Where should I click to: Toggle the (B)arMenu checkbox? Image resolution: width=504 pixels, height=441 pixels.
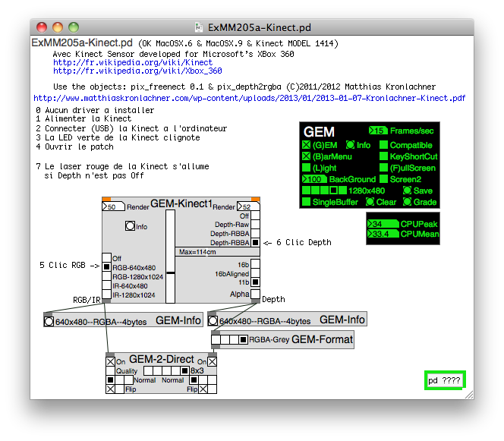tap(307, 156)
